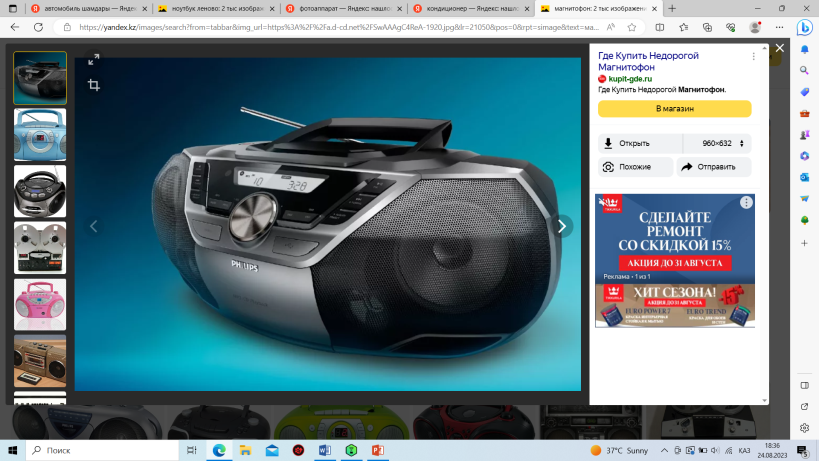Click the Открыть download button
819x461 pixels.
click(x=640, y=143)
